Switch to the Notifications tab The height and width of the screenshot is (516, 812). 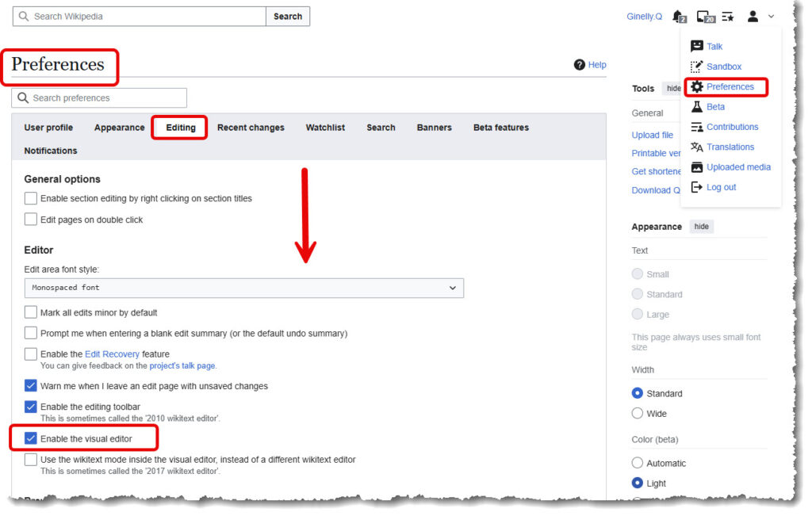click(x=50, y=151)
